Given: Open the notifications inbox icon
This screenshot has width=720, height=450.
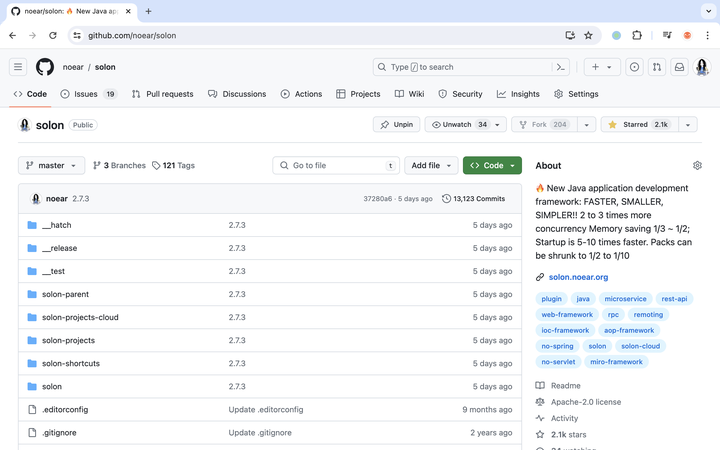Looking at the screenshot, I should 680,67.
